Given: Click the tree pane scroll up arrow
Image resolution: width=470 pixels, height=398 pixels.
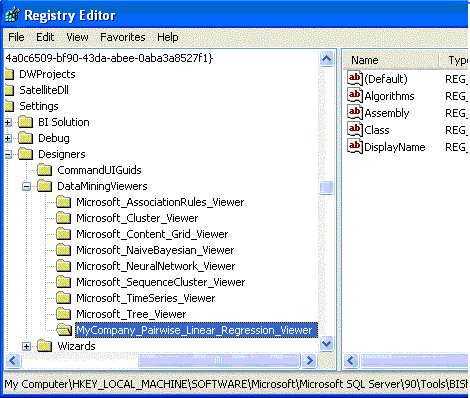Looking at the screenshot, I should pyautogui.click(x=326, y=59).
